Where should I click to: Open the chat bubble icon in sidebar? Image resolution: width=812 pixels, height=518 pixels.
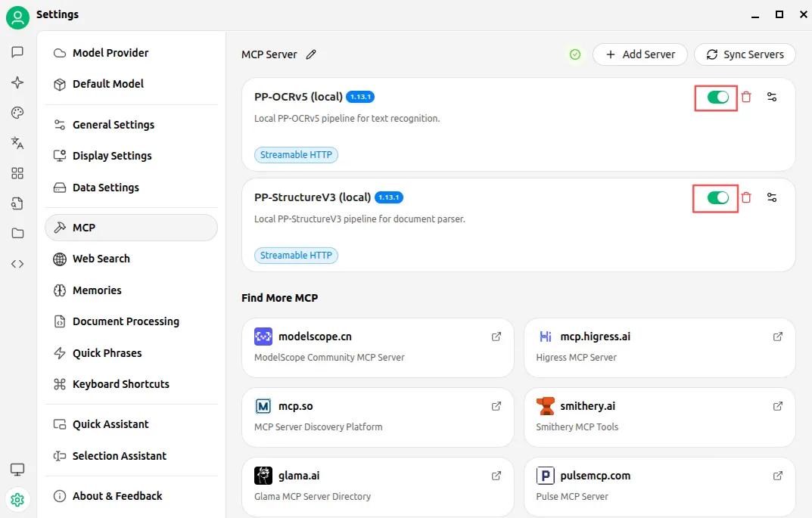click(x=17, y=52)
